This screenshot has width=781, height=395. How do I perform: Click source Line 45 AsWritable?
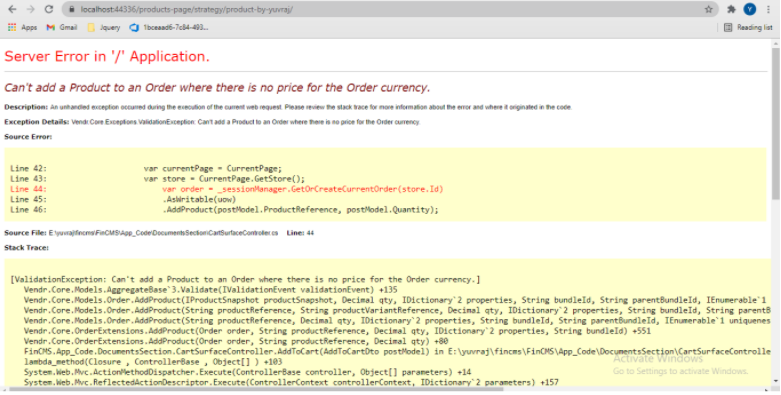tap(123, 199)
